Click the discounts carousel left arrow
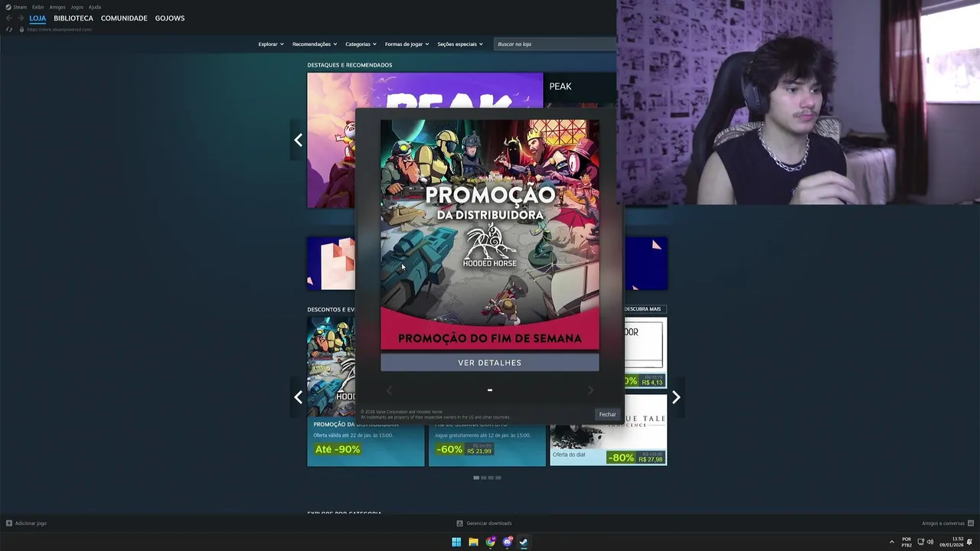 pos(298,397)
